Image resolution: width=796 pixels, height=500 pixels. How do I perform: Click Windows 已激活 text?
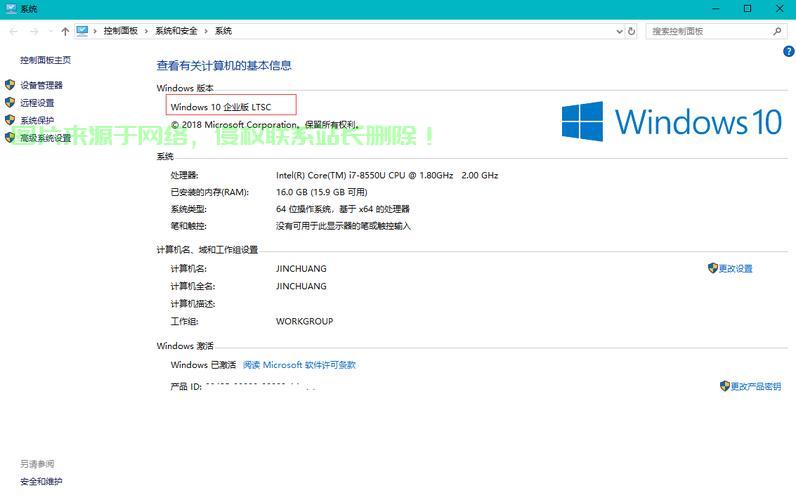[x=203, y=364]
